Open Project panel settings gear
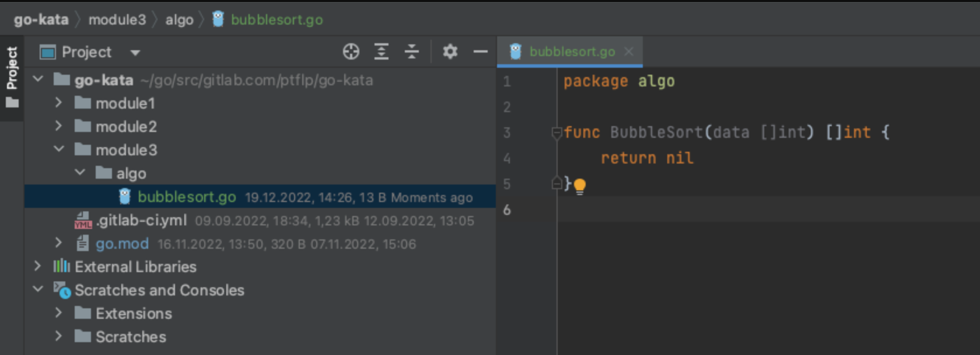The image size is (980, 355). tap(450, 52)
